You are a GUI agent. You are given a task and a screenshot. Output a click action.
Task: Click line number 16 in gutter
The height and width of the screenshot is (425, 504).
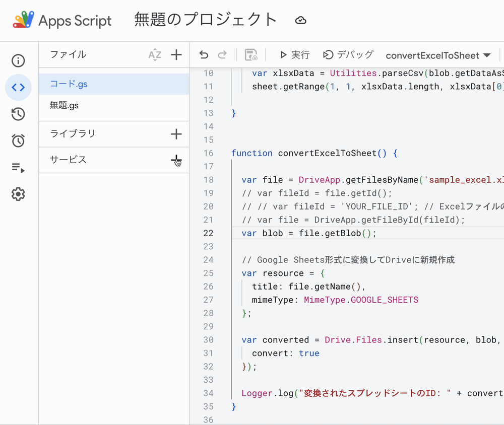[208, 153]
